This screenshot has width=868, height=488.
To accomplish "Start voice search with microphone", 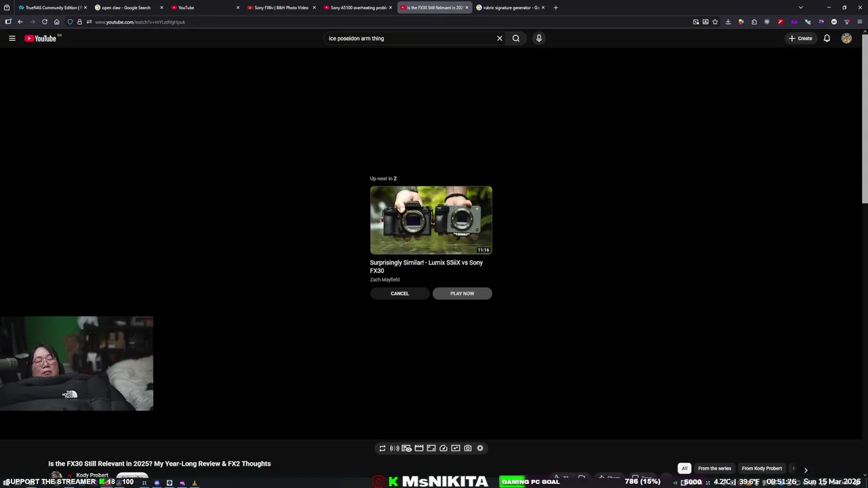I will click(x=539, y=39).
